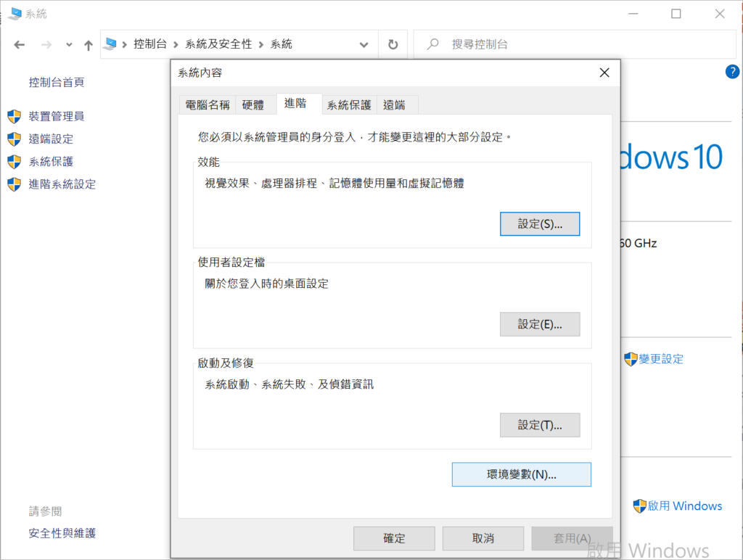
Task: Cancel the dialog with 取消
Action: pyautogui.click(x=483, y=538)
